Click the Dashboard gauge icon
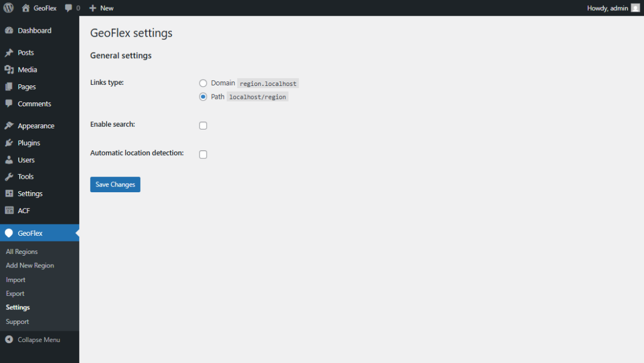Viewport: 644px width, 363px height. 9,31
